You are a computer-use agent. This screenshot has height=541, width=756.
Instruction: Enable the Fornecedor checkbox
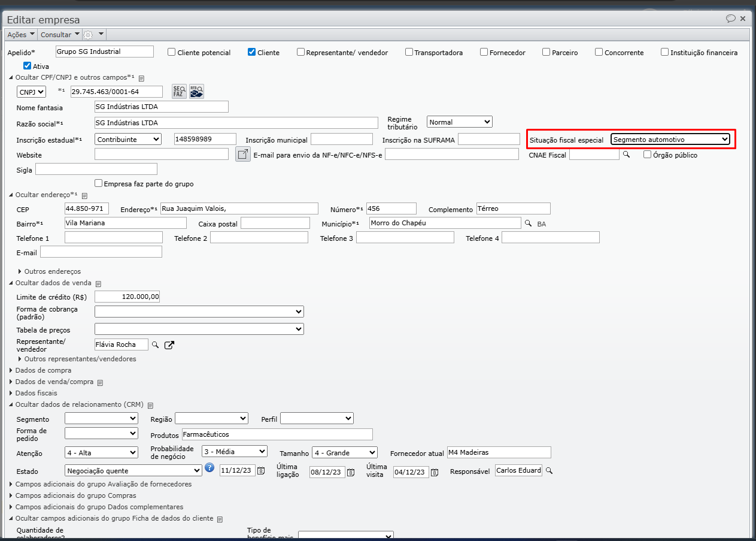point(484,52)
